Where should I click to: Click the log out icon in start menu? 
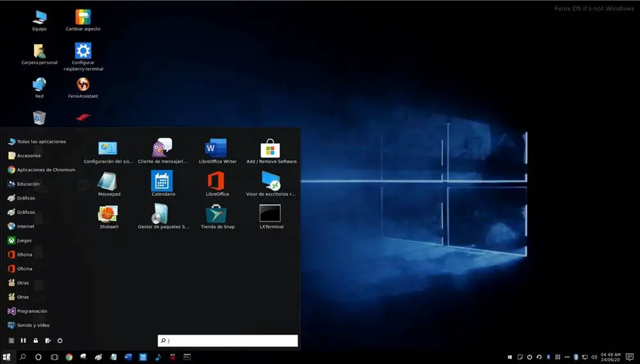pos(48,340)
